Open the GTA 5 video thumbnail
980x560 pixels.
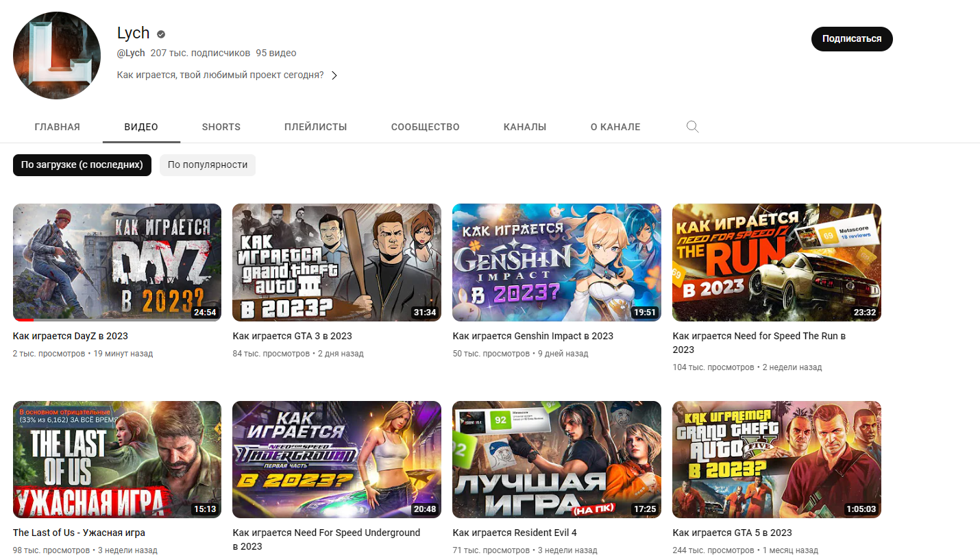coord(777,459)
